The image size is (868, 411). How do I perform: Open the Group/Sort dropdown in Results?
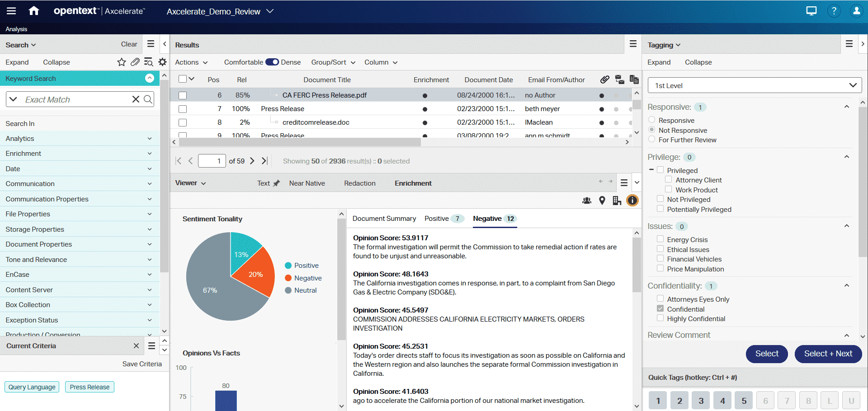click(333, 62)
